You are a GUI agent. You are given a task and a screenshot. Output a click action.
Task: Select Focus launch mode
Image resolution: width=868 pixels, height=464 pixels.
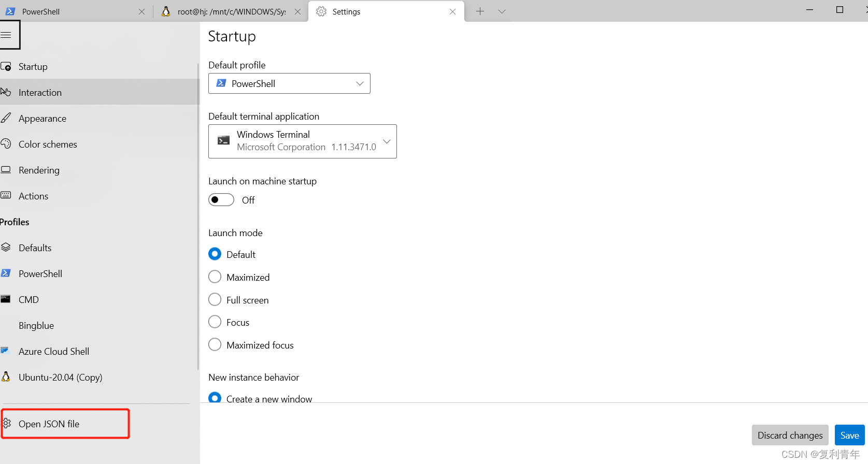coord(215,322)
